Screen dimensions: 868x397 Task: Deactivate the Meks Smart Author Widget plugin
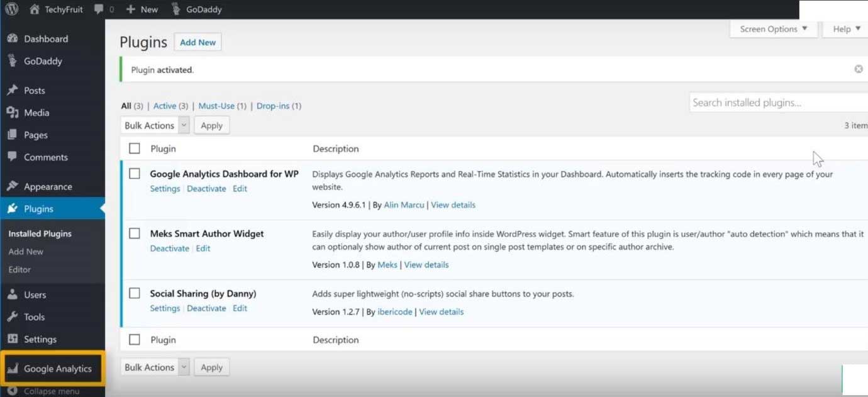169,249
